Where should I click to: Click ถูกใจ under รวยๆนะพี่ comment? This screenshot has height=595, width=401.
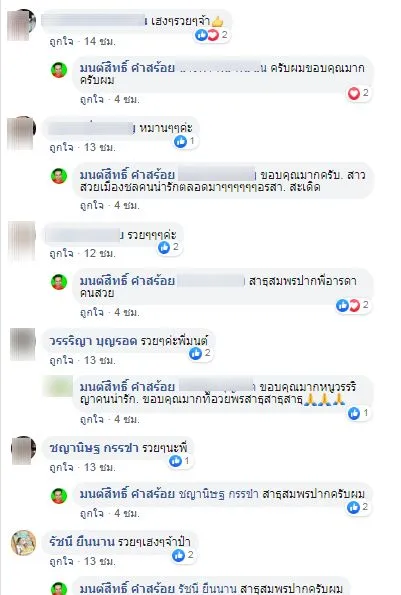coord(61,467)
